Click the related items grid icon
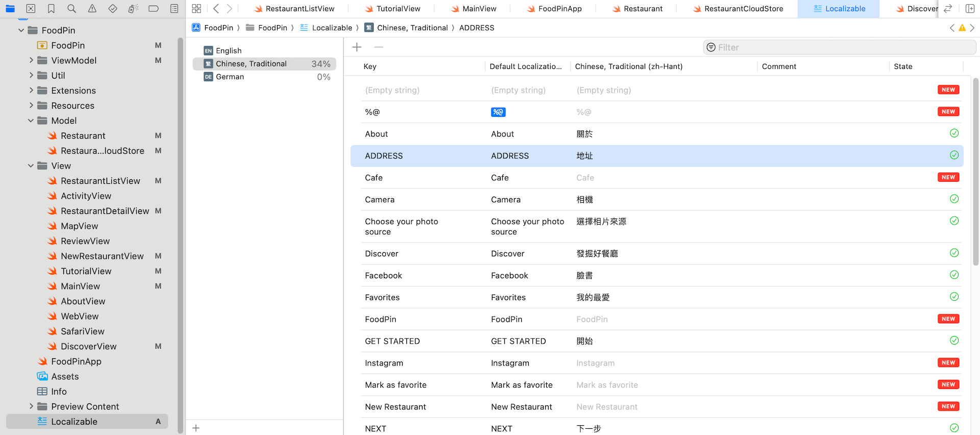The width and height of the screenshot is (980, 435). (x=197, y=9)
